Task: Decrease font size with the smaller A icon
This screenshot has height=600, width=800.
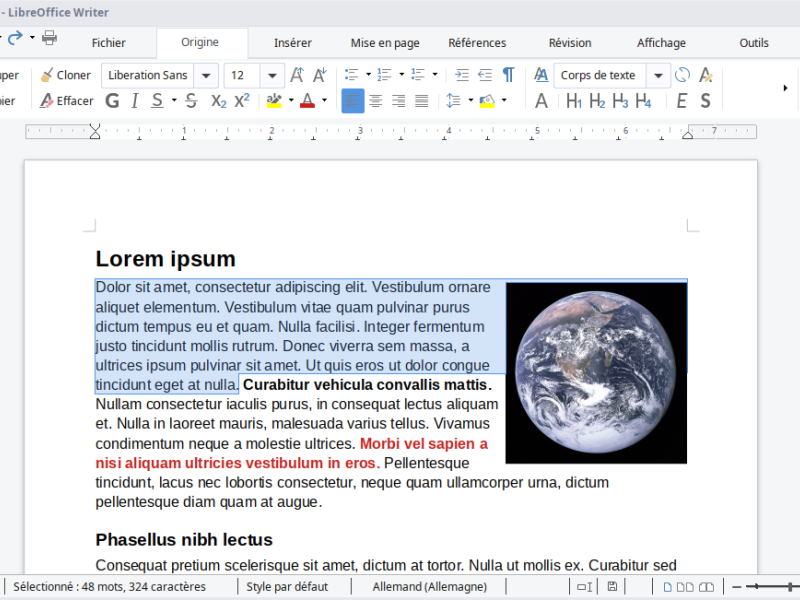Action: [320, 75]
